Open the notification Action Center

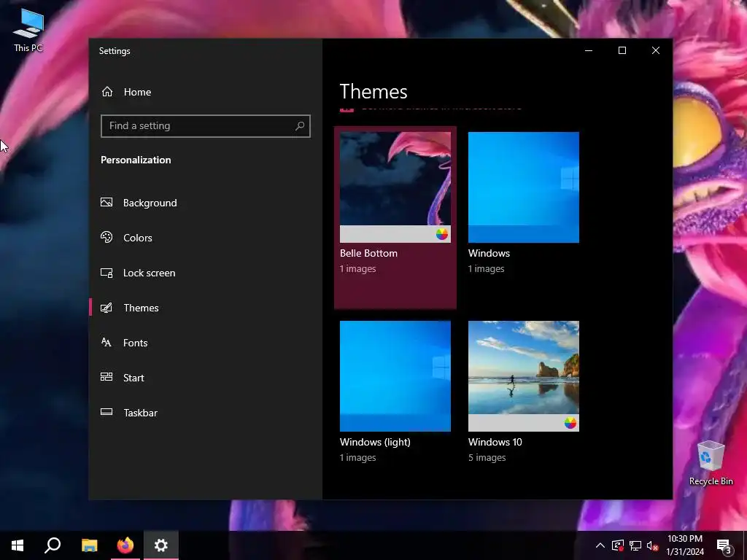(x=724, y=545)
